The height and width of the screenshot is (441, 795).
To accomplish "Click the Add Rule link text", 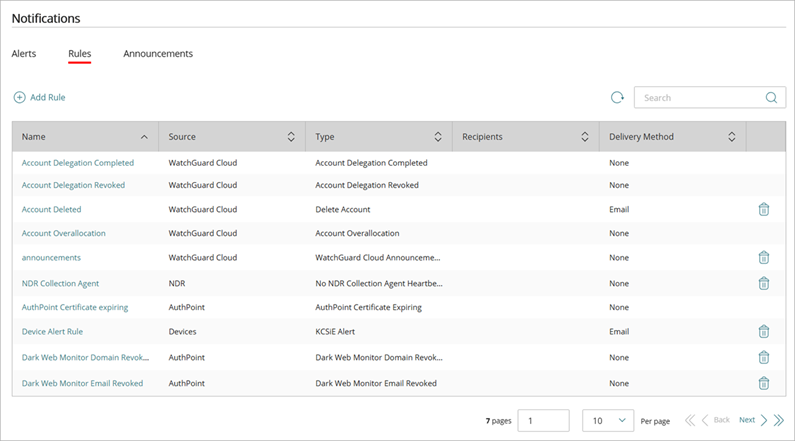I will [x=48, y=97].
